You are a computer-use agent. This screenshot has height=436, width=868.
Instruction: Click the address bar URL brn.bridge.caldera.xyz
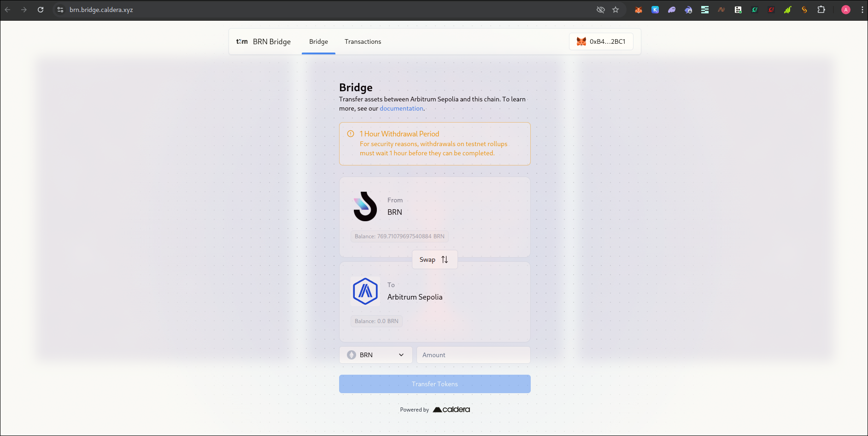coord(101,10)
